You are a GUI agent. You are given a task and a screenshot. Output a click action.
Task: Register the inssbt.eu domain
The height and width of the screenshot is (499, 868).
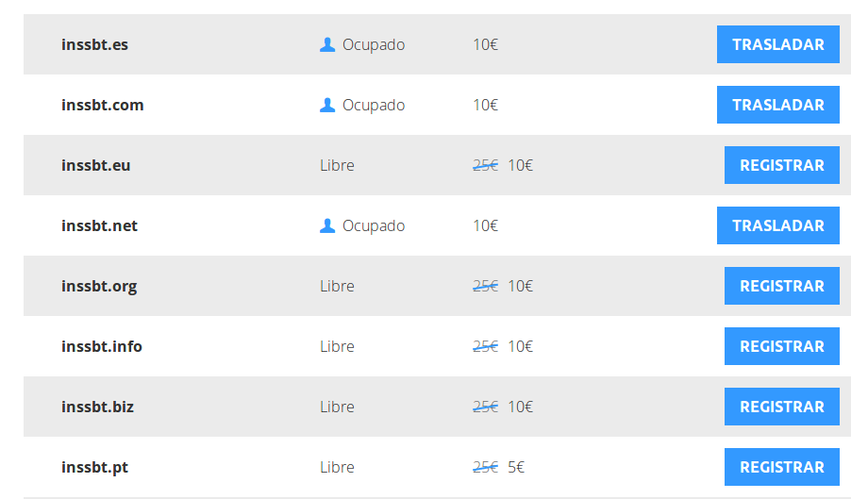point(781,165)
